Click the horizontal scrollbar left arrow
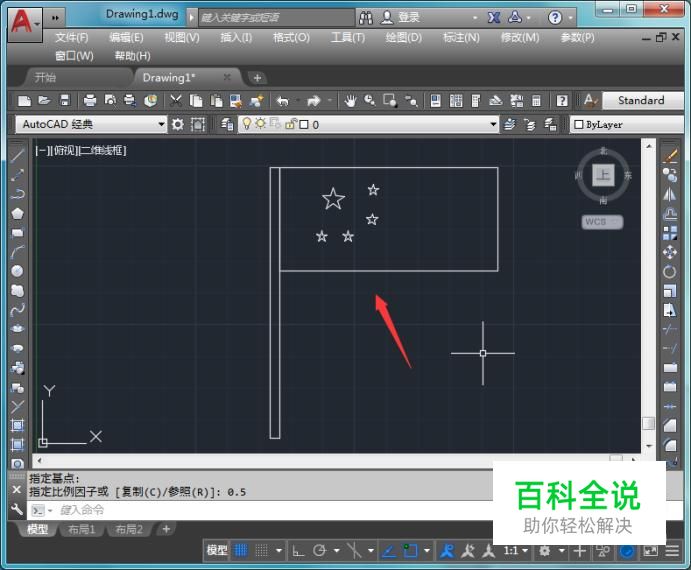691x570 pixels. tap(40, 460)
